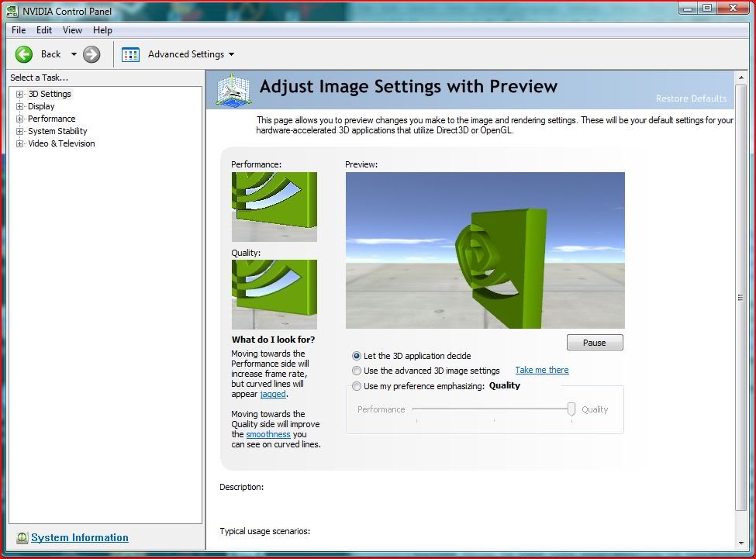Open the Help menu
This screenshot has height=559, width=756.
tap(102, 30)
